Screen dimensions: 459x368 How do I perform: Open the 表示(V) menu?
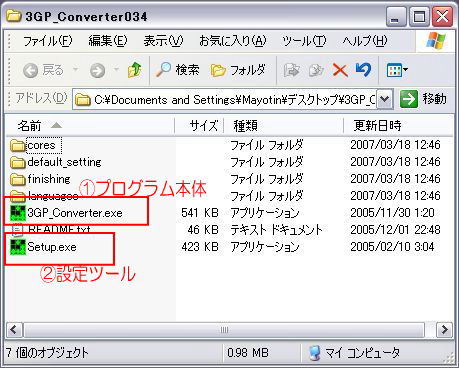pos(163,41)
